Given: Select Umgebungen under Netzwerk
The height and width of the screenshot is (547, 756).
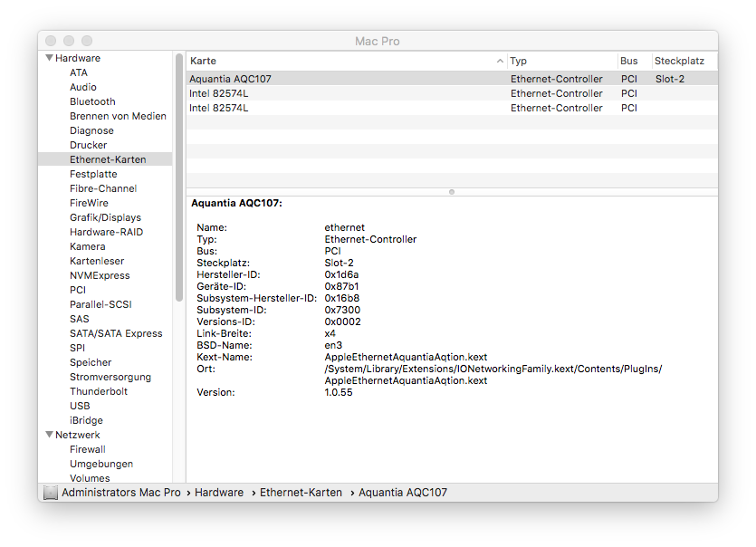Looking at the screenshot, I should click(101, 463).
